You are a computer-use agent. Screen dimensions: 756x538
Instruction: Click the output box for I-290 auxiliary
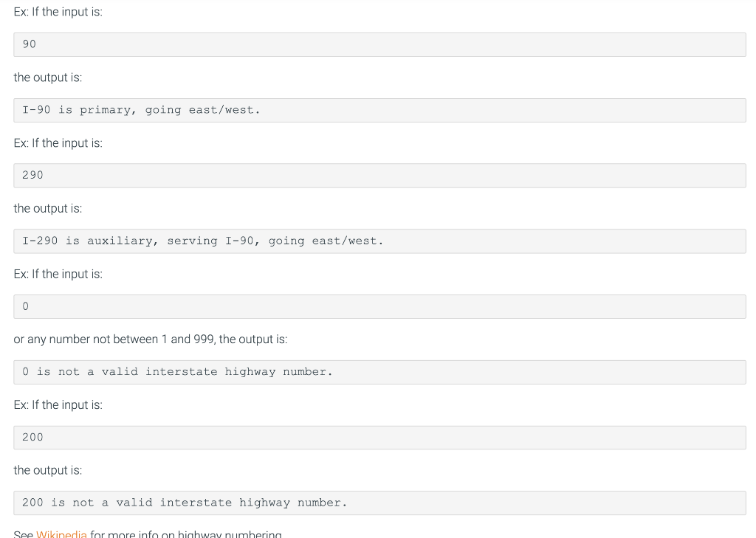(378, 241)
